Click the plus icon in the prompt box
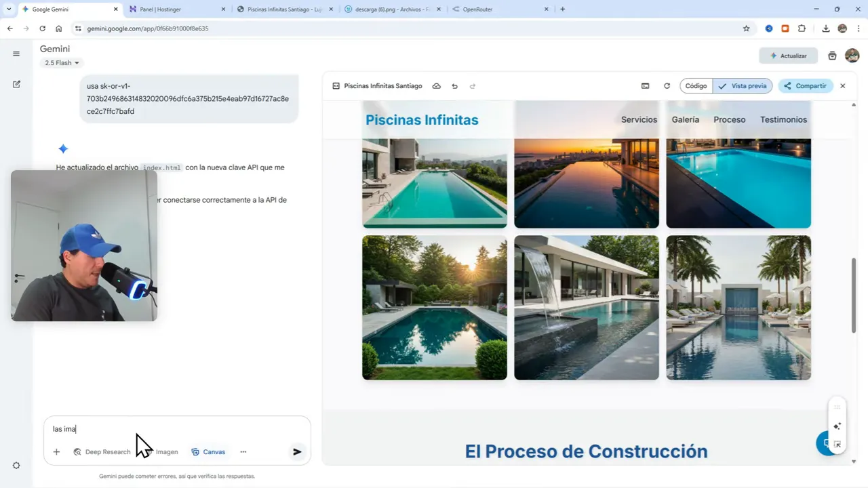The width and height of the screenshot is (868, 488). 56,451
